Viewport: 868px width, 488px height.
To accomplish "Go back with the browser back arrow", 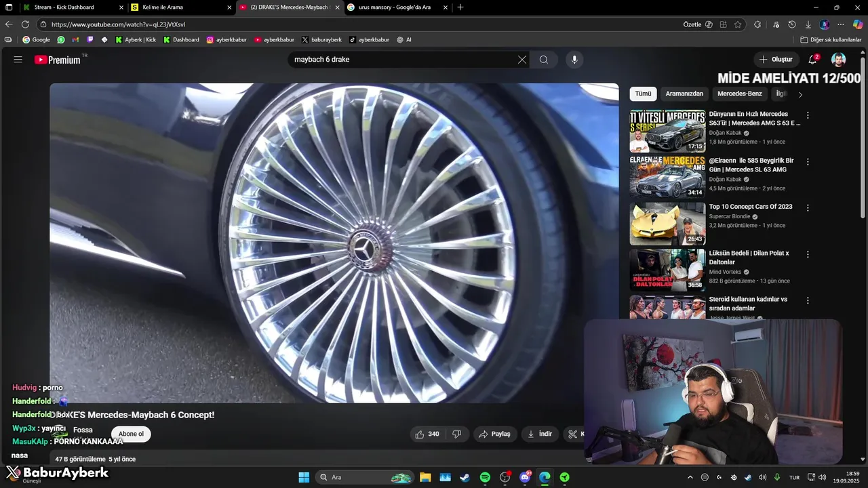I will click(9, 24).
